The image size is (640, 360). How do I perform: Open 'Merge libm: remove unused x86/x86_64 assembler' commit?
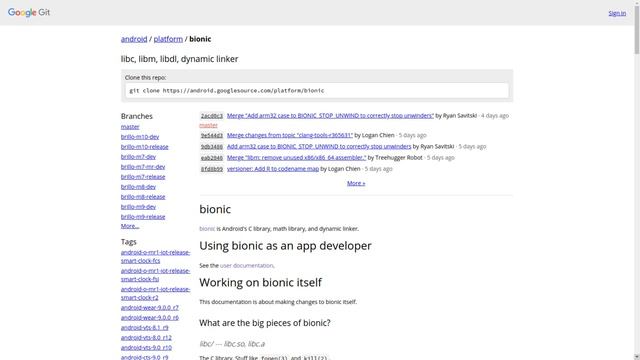pos(296,158)
